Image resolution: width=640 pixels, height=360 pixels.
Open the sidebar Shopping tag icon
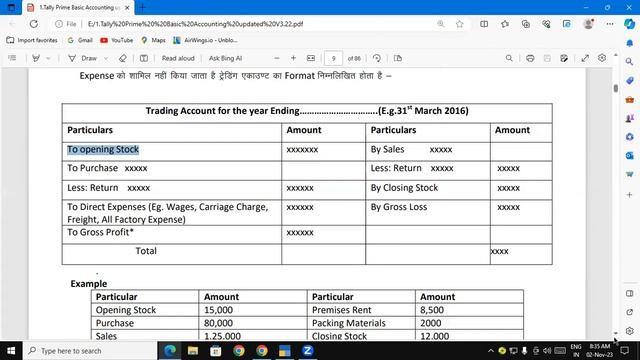click(x=629, y=80)
